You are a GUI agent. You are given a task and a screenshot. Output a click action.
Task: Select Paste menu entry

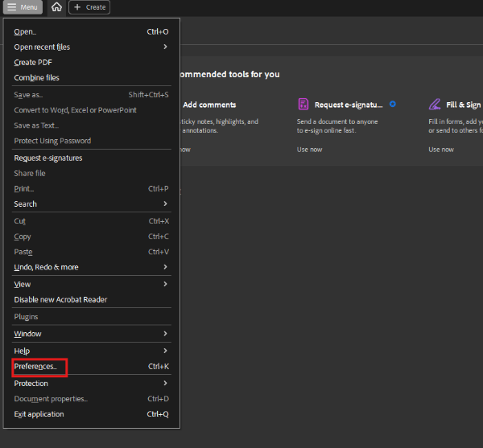[x=91, y=252]
